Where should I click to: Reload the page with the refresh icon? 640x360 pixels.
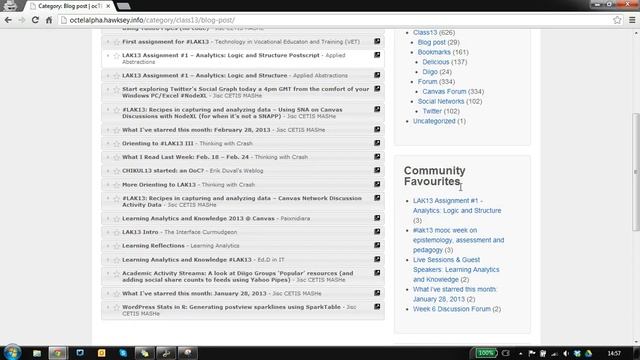click(x=35, y=20)
